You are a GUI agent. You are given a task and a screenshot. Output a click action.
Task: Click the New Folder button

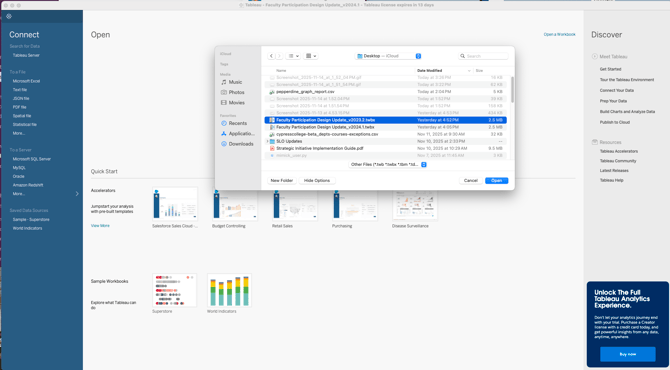pyautogui.click(x=282, y=181)
